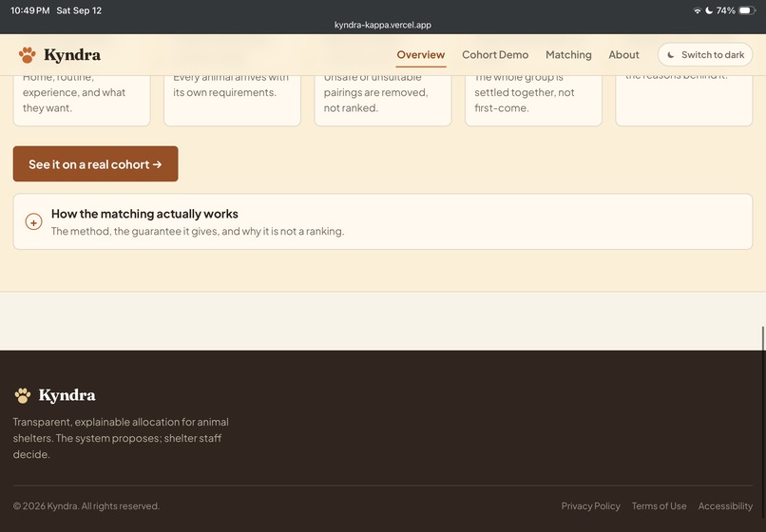Open the Terms of Use link
Viewport: 766px width, 532px height.
[659, 506]
